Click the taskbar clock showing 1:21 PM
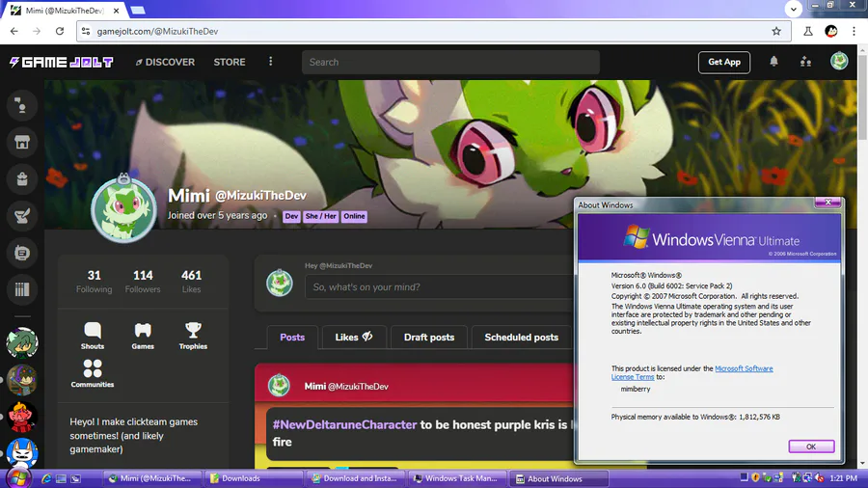Image resolution: width=868 pixels, height=488 pixels. 844,478
